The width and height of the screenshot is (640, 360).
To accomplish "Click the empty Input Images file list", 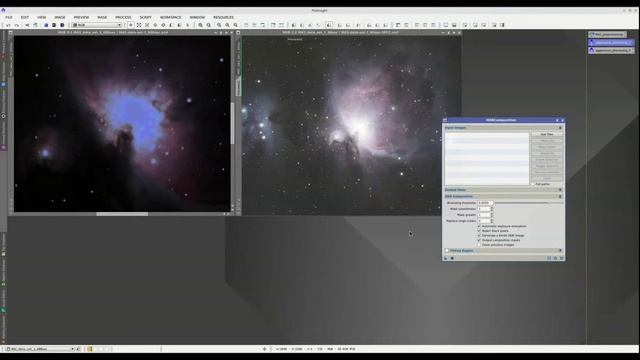I will [487, 158].
